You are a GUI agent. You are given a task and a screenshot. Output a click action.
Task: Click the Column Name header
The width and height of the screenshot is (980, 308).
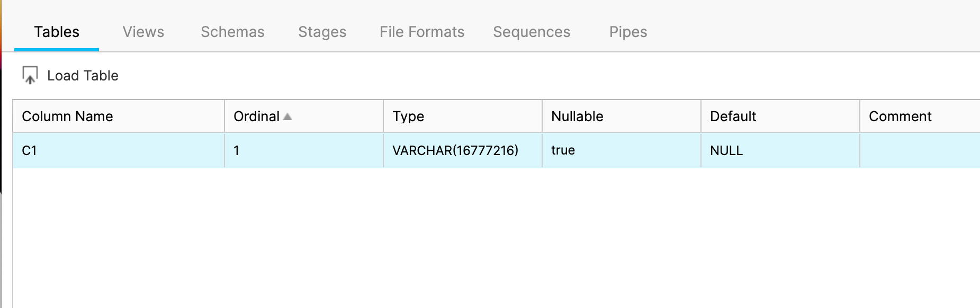(67, 116)
